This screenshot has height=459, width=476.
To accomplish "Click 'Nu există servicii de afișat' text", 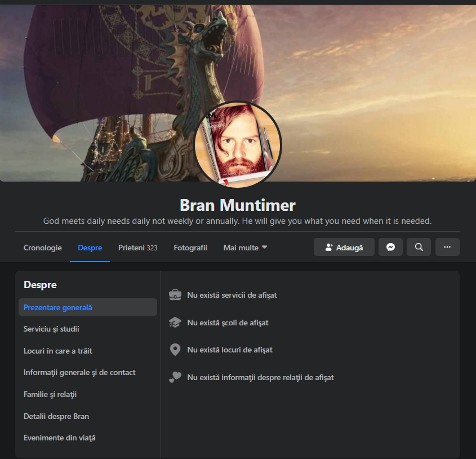I will click(x=232, y=295).
